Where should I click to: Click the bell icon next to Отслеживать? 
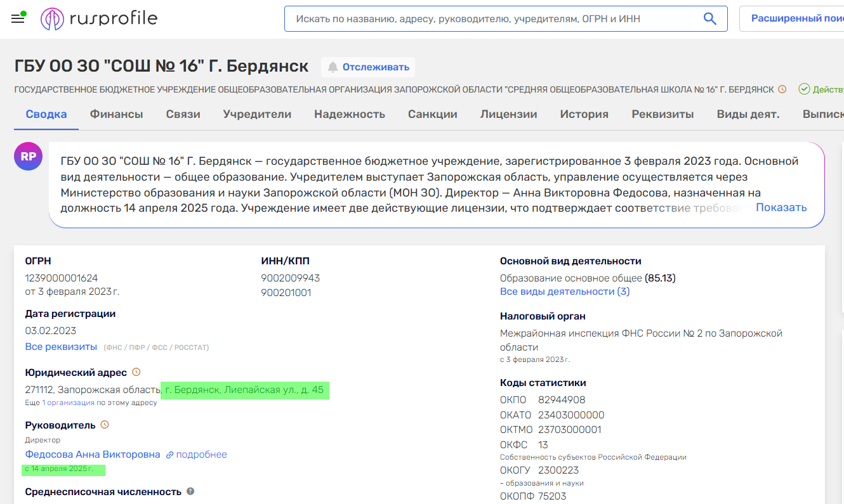[x=333, y=67]
